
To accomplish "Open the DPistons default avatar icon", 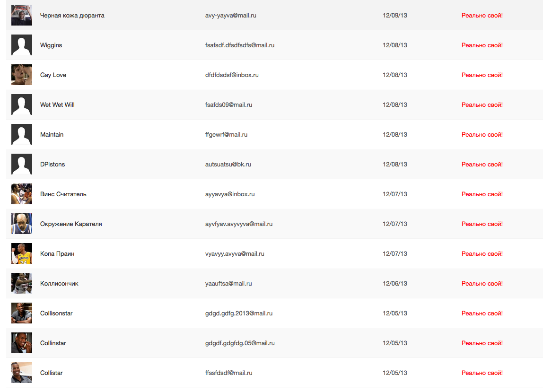I will tap(22, 164).
